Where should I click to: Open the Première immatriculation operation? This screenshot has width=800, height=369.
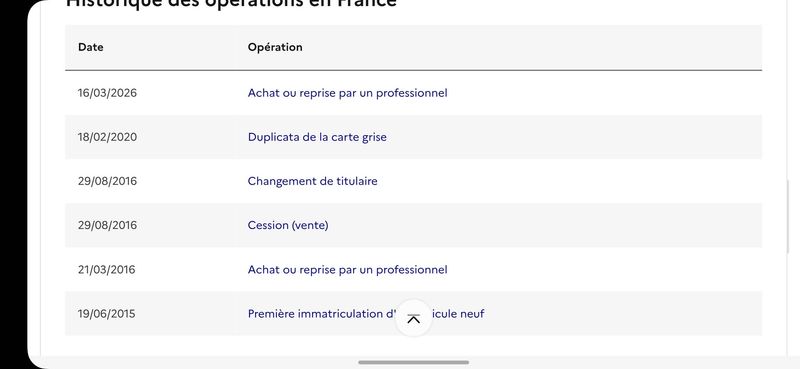coord(366,314)
